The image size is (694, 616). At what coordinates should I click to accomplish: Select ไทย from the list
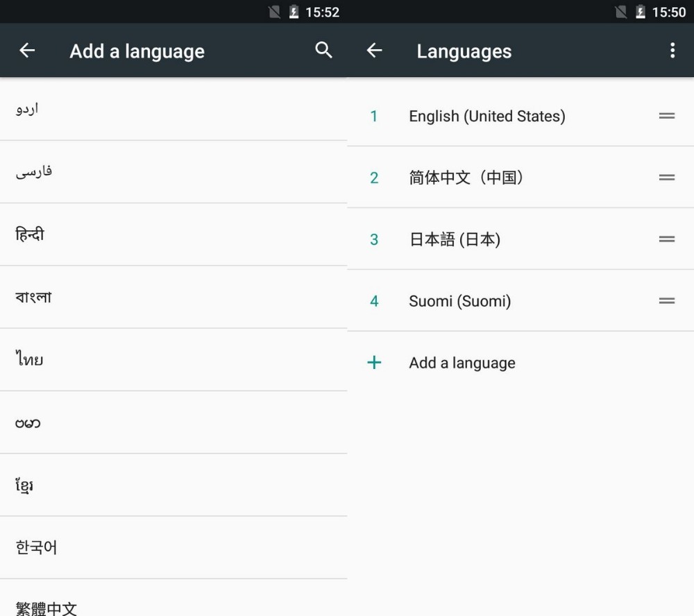coord(30,359)
